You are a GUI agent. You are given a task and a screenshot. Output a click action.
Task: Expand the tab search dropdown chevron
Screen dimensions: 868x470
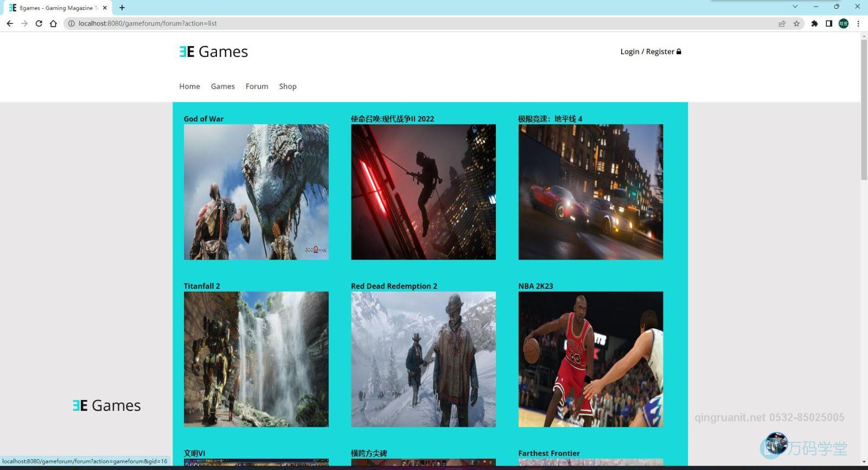point(795,7)
